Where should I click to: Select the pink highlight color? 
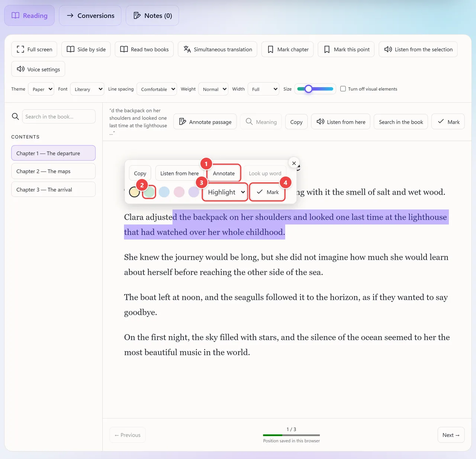pos(179,192)
